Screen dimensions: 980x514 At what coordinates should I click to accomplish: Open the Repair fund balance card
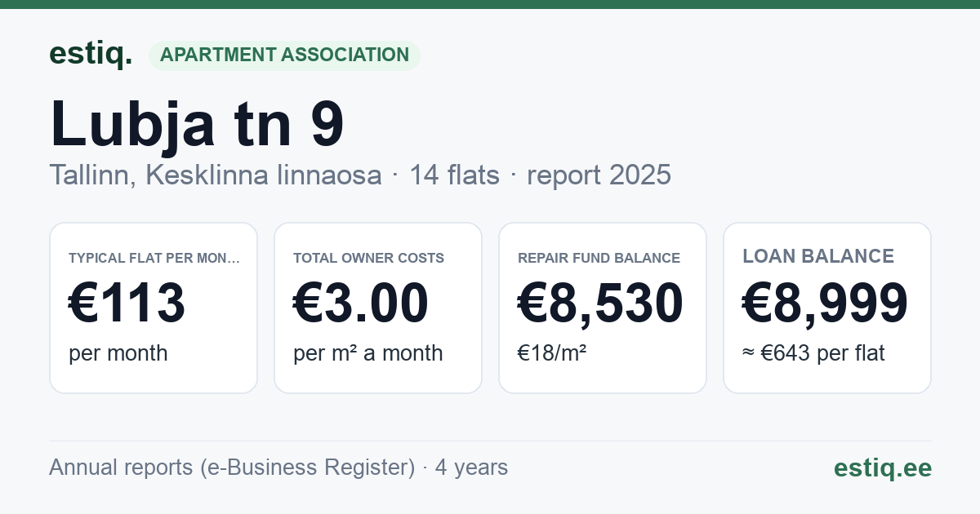603,308
